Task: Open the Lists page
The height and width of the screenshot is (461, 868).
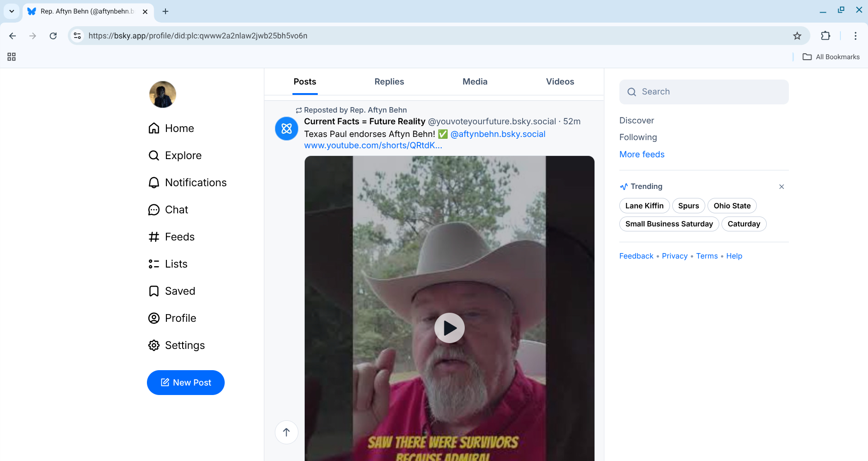Action: (x=168, y=264)
